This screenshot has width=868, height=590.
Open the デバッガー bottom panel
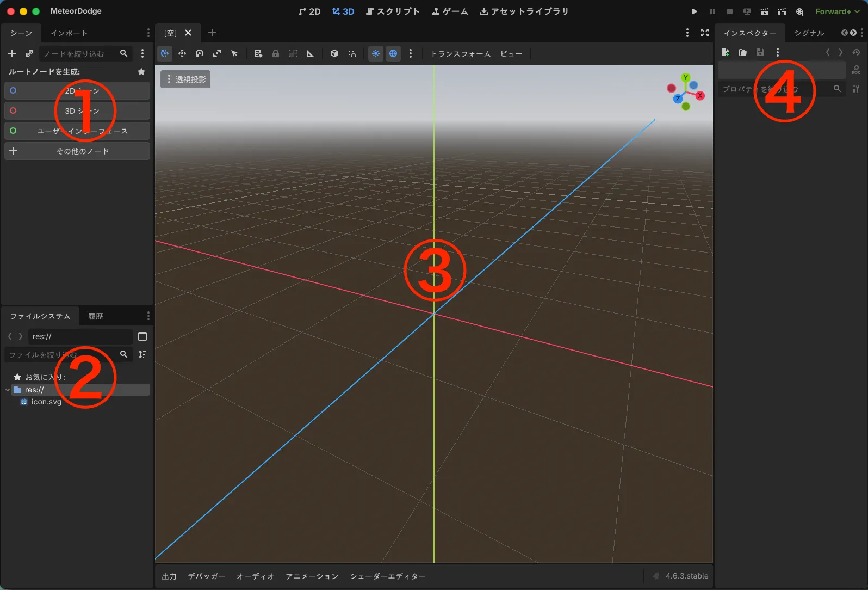pos(207,576)
